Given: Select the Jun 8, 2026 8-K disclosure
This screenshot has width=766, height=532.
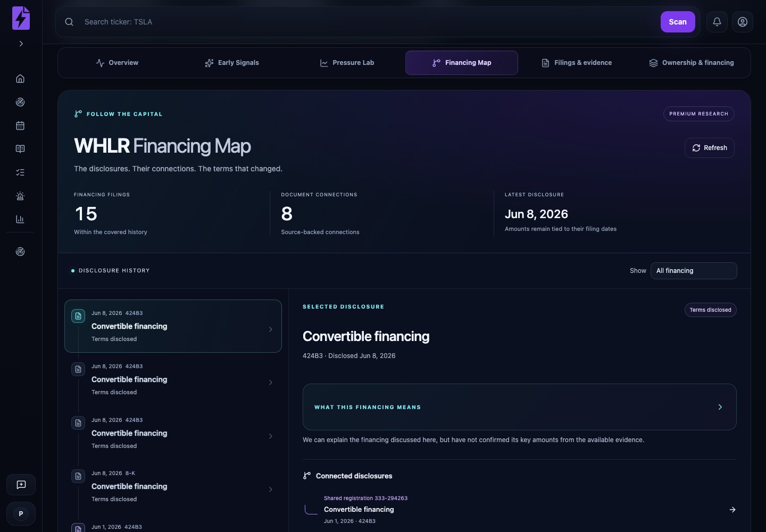Looking at the screenshot, I should click(x=173, y=486).
